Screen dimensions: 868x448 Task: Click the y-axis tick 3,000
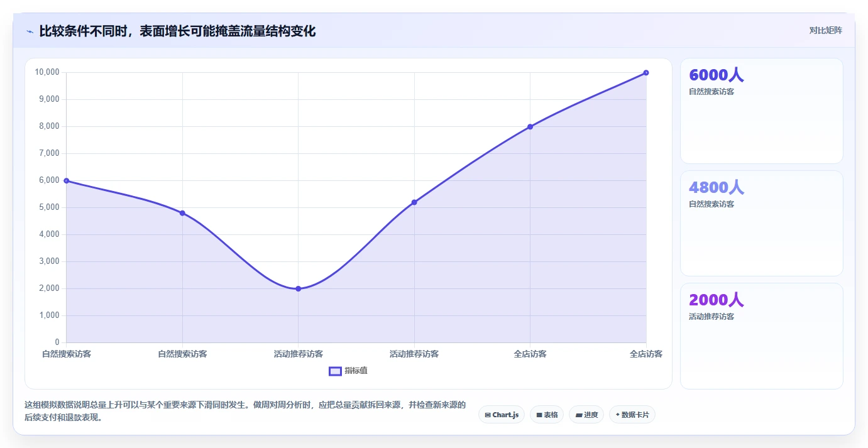click(x=49, y=261)
